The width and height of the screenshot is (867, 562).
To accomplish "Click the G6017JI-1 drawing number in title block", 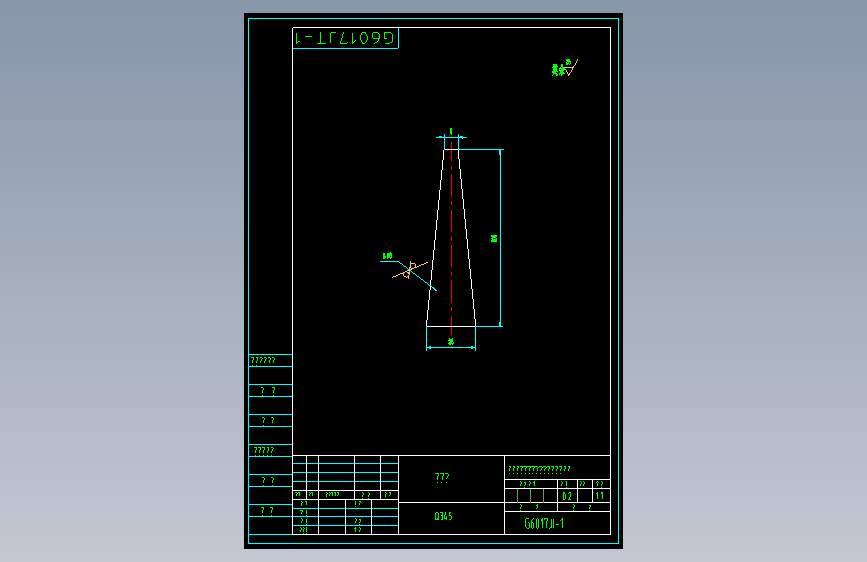I will click(x=544, y=523).
